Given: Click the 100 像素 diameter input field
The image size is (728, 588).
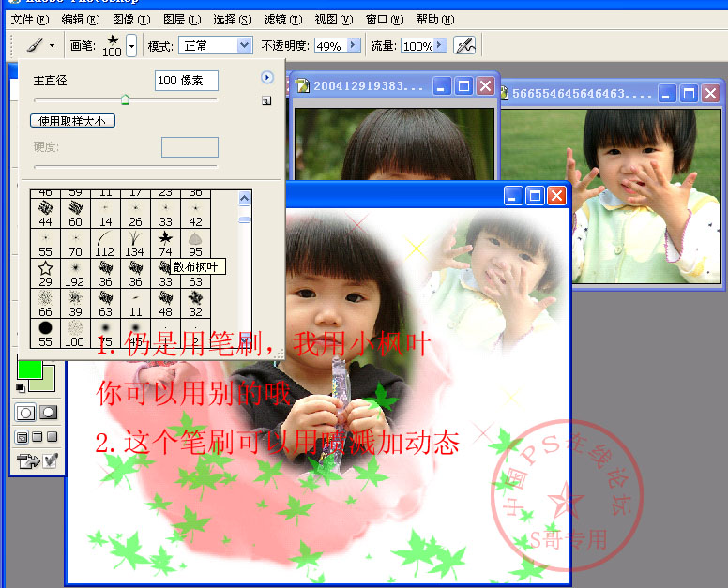Looking at the screenshot, I should 187,81.
